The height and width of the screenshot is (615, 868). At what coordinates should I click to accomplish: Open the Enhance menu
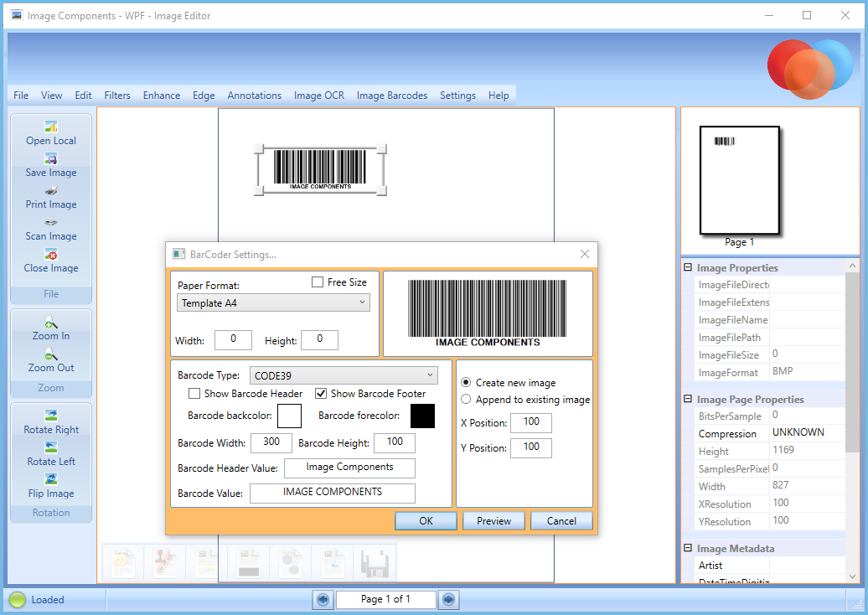(x=162, y=96)
